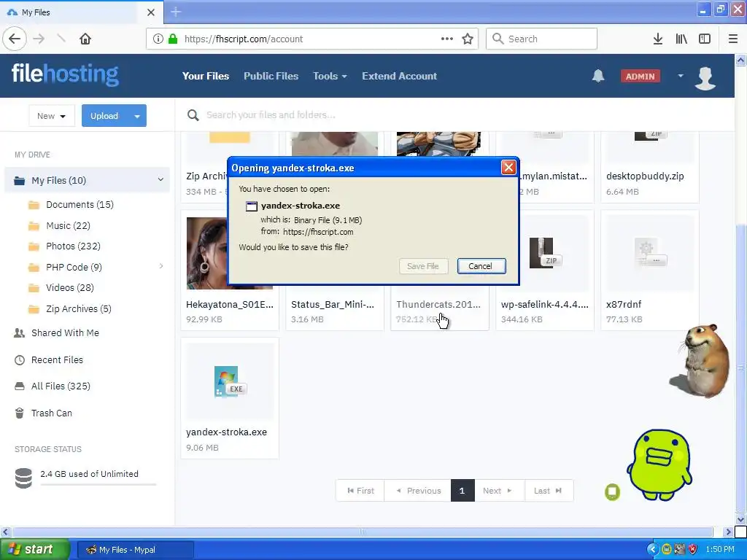Select page 1 in pagination
Screen dimensions: 747x560
point(462,491)
